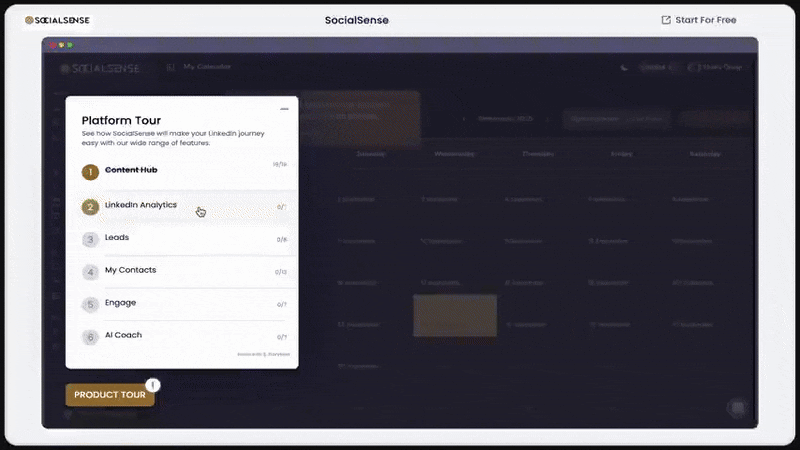Click the number 1 badge for Content Hub

[x=90, y=172]
